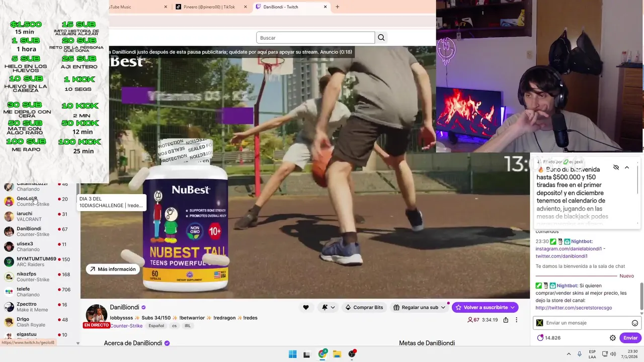Viewport: 644px width, 362px height.
Task: Focus the Enviar un mensaje field
Action: click(x=587, y=323)
